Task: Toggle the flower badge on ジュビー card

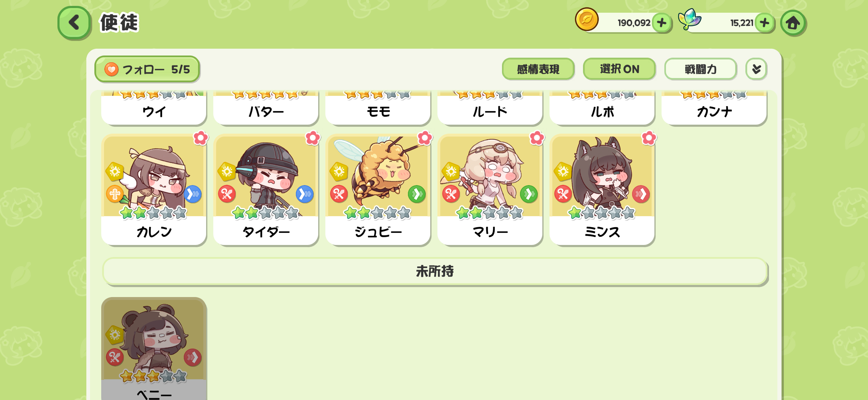Action: [x=425, y=138]
